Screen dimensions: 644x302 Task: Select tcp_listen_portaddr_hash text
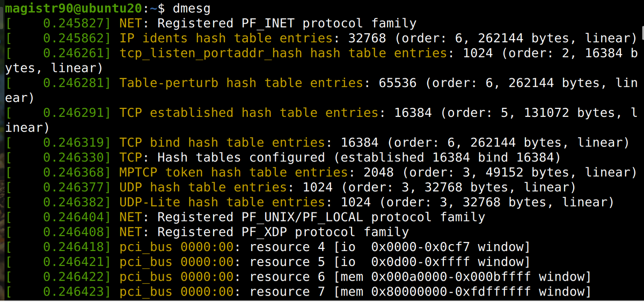coord(211,53)
